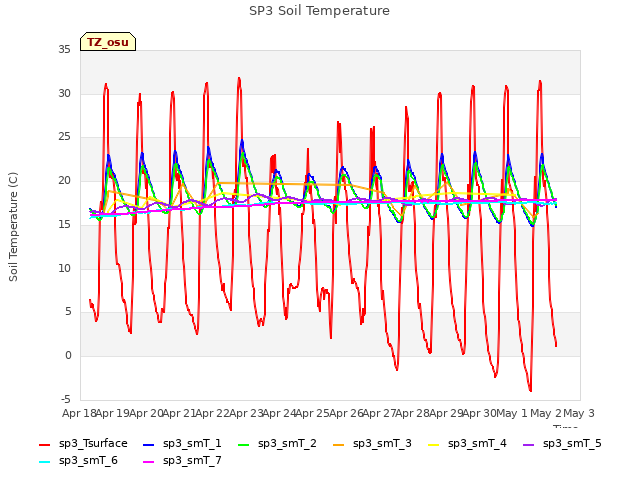Click the Apr 19 x-axis tick label
The width and height of the screenshot is (640, 480).
[113, 413]
